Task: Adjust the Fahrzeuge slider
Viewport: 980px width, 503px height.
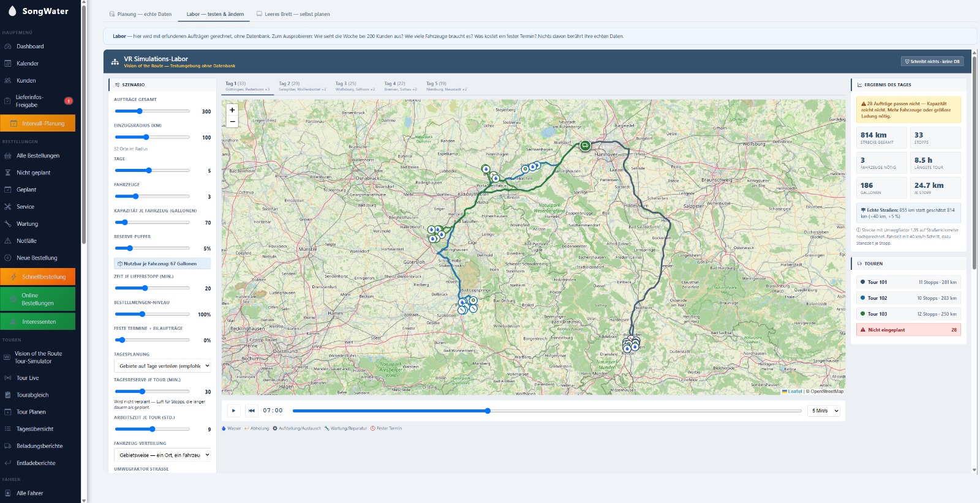Action: [153, 196]
